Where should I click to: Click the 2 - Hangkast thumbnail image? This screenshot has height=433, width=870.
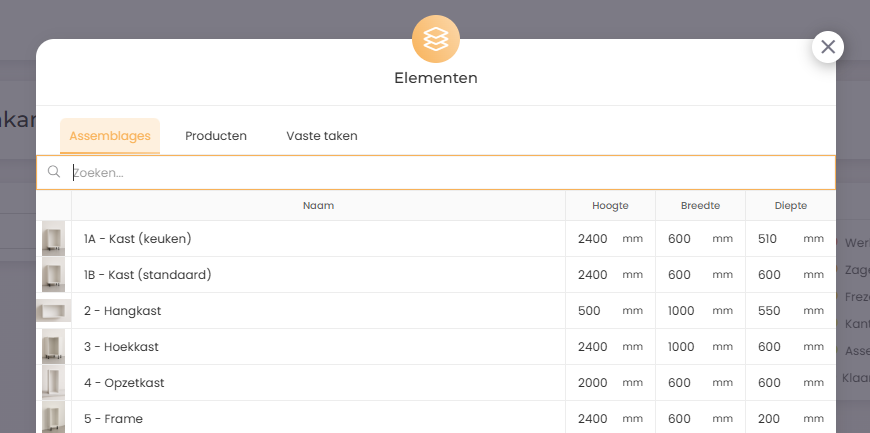(x=53, y=311)
